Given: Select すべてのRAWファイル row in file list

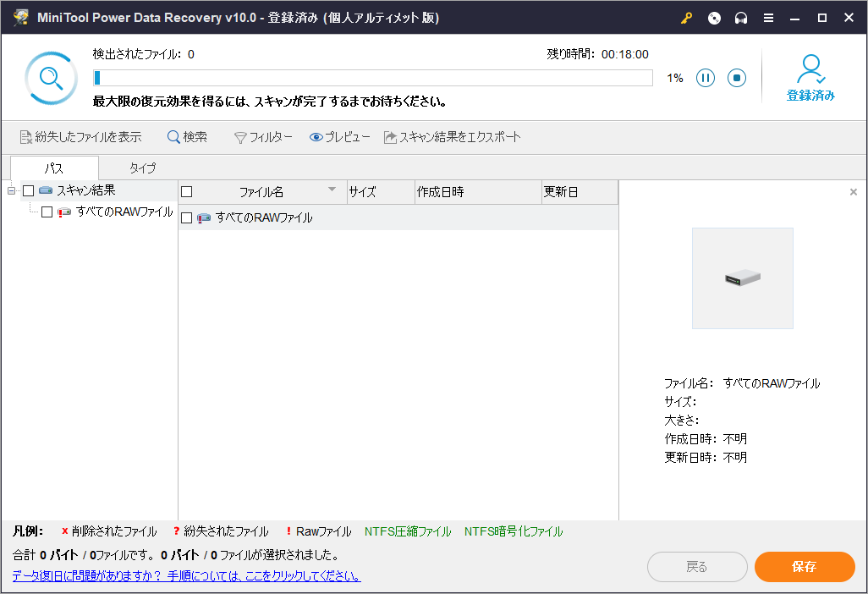Looking at the screenshot, I should [398, 217].
